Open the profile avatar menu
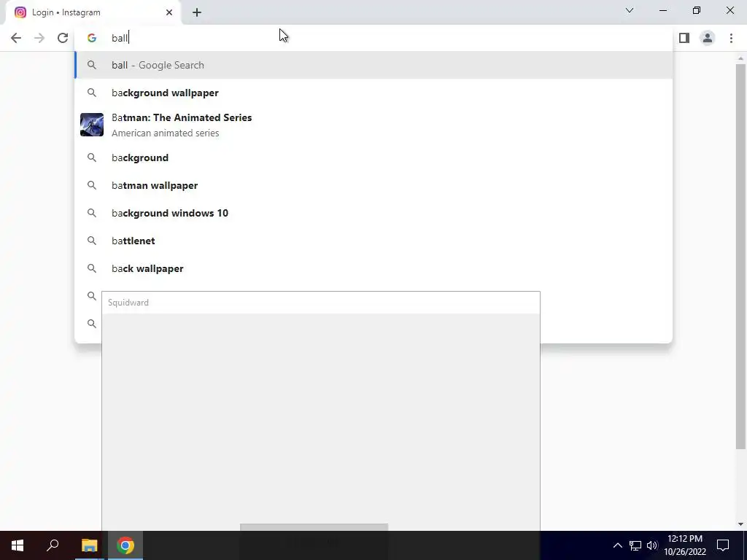Viewport: 747px width, 560px height. click(708, 38)
